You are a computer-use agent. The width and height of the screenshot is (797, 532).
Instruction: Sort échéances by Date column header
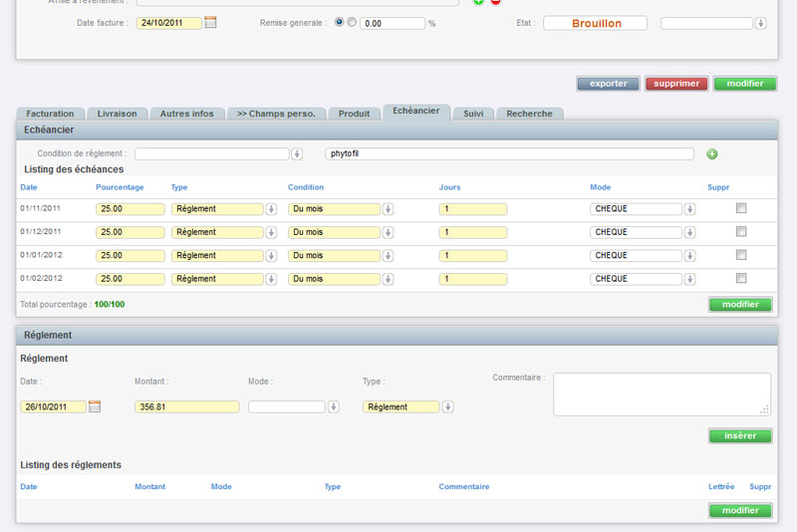pos(29,187)
